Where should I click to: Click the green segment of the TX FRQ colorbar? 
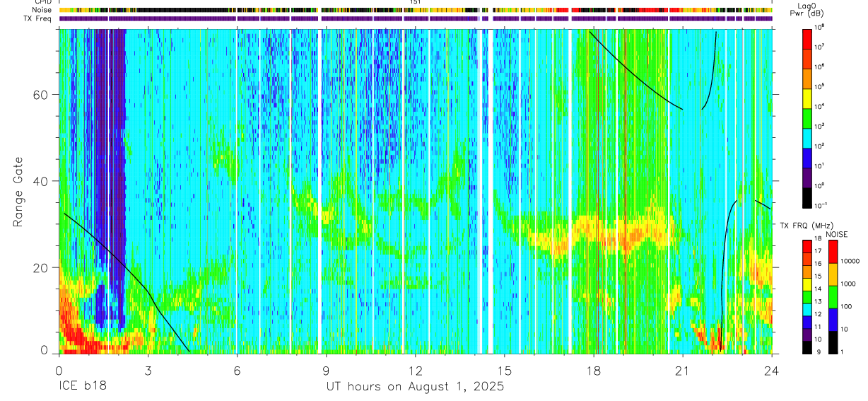point(807,296)
